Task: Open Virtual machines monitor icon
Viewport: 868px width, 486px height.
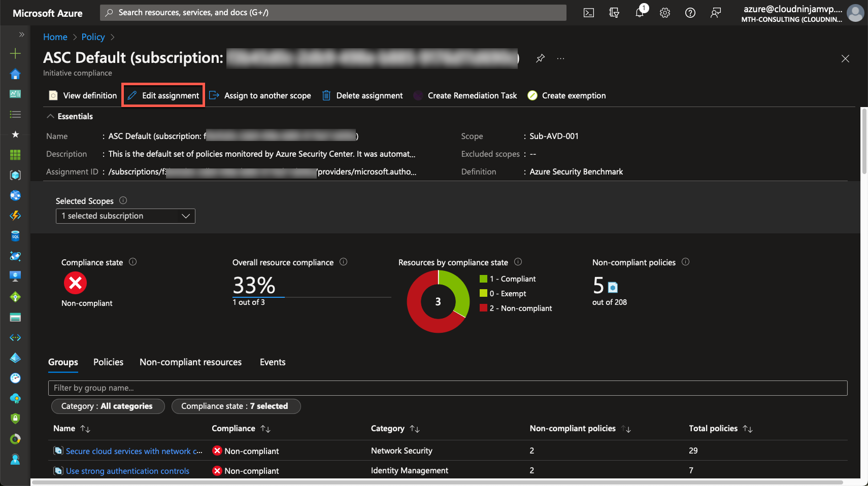Action: pos(15,276)
